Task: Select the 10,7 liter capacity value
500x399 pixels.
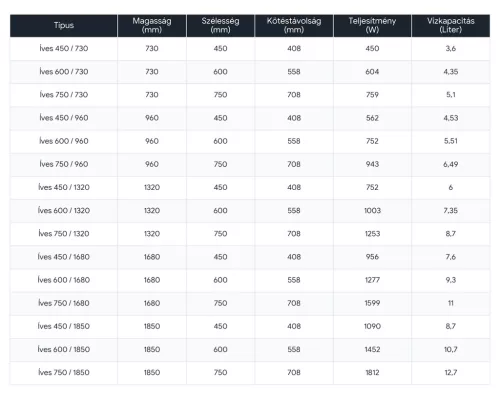Action: coord(451,350)
